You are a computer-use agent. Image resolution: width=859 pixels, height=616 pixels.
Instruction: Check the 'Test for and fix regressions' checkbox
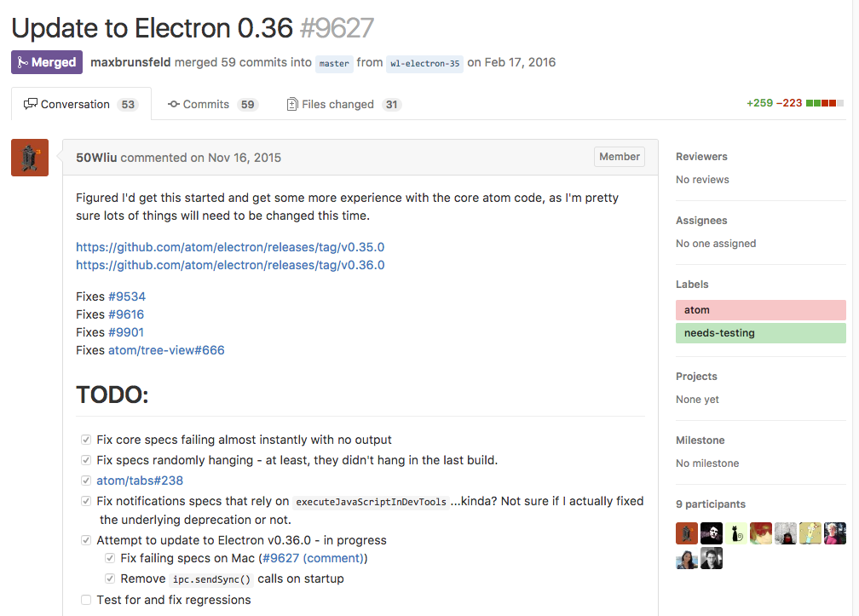pos(86,600)
